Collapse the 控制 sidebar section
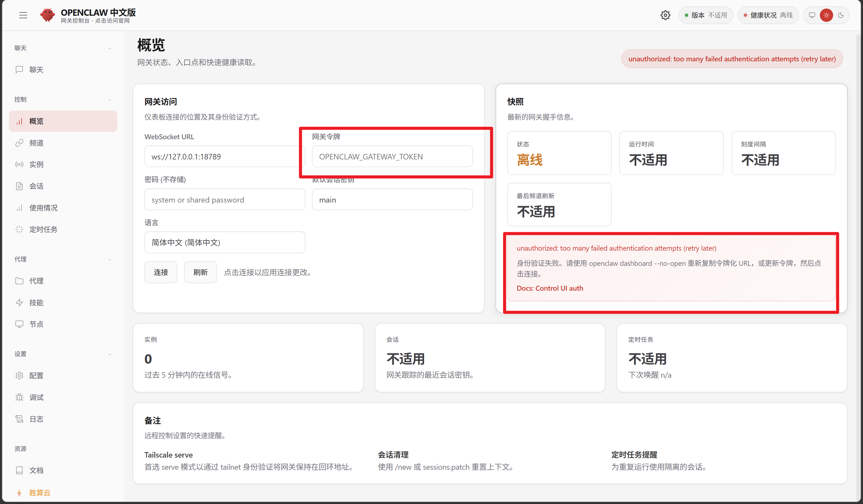 coord(110,99)
